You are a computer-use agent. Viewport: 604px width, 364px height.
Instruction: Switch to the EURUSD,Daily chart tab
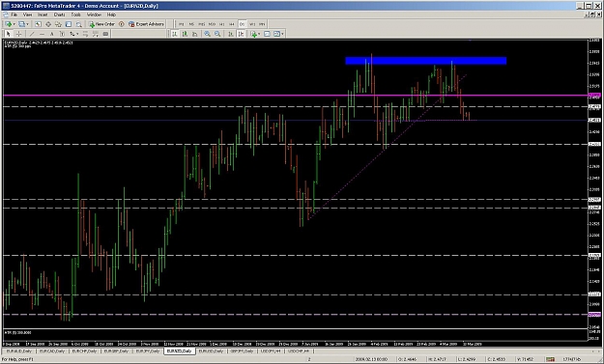(x=211, y=351)
